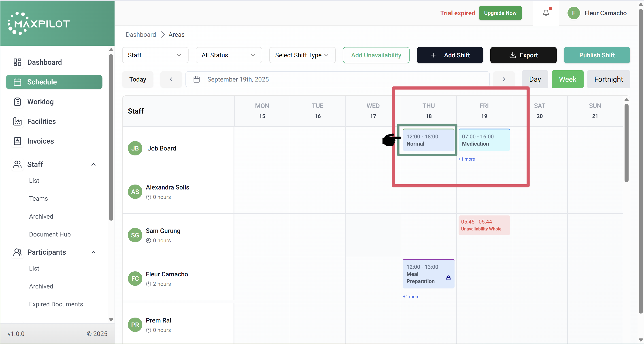
Task: Open the All Status dropdown
Action: click(229, 55)
